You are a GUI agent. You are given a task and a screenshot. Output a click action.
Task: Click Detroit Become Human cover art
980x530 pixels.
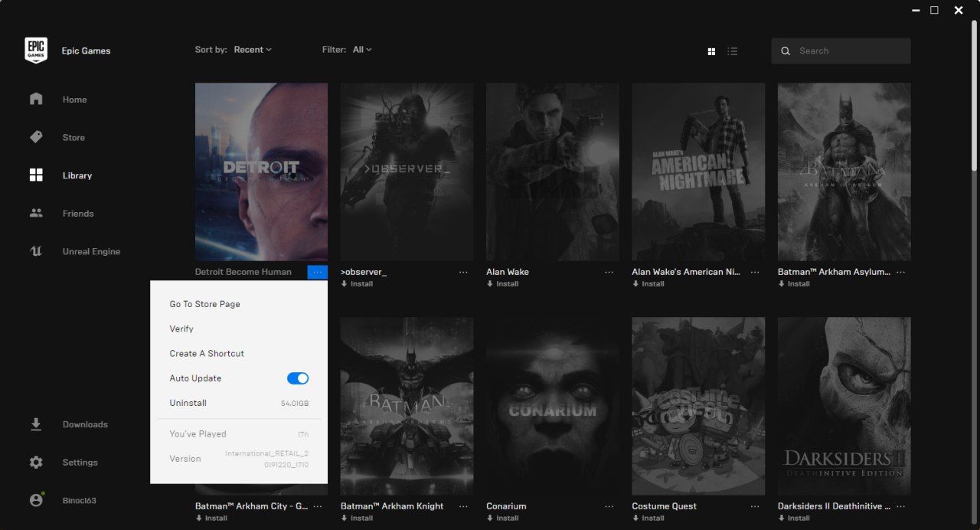tap(261, 172)
